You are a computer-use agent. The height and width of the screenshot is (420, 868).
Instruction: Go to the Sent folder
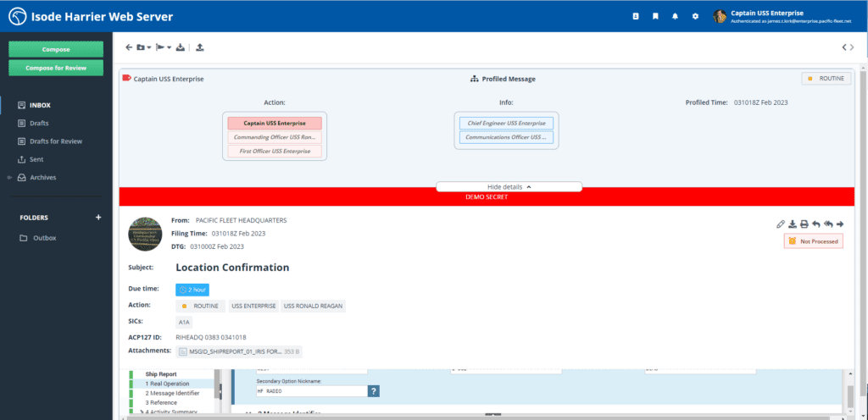[x=38, y=159]
